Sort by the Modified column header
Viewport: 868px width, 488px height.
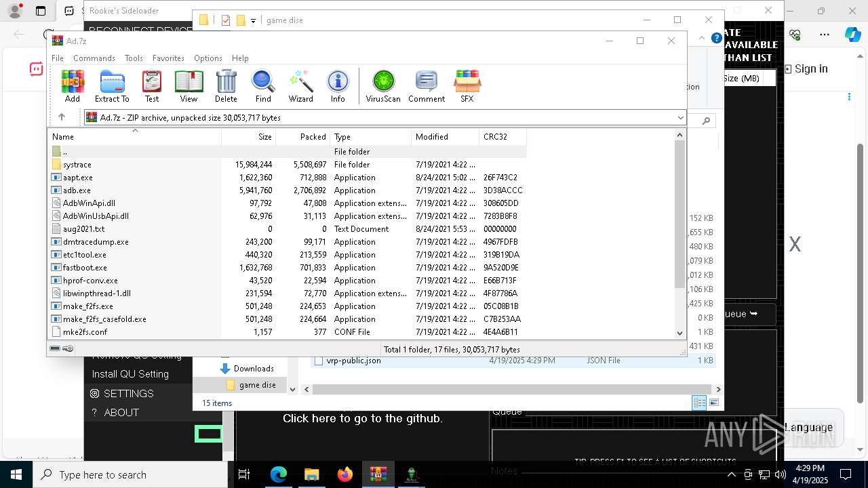[x=445, y=136]
